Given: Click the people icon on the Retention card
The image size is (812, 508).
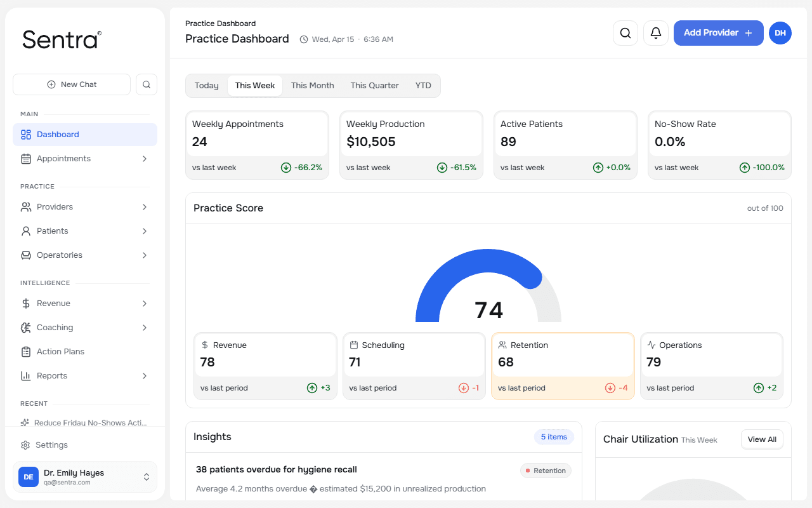Looking at the screenshot, I should (502, 345).
